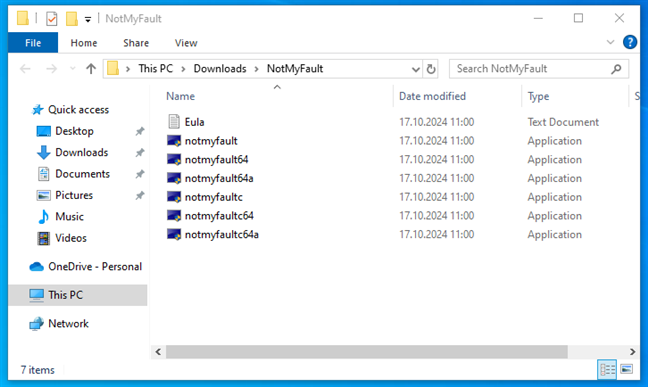This screenshot has height=387, width=648.
Task: Select the notmyfault64 application icon
Action: [174, 159]
